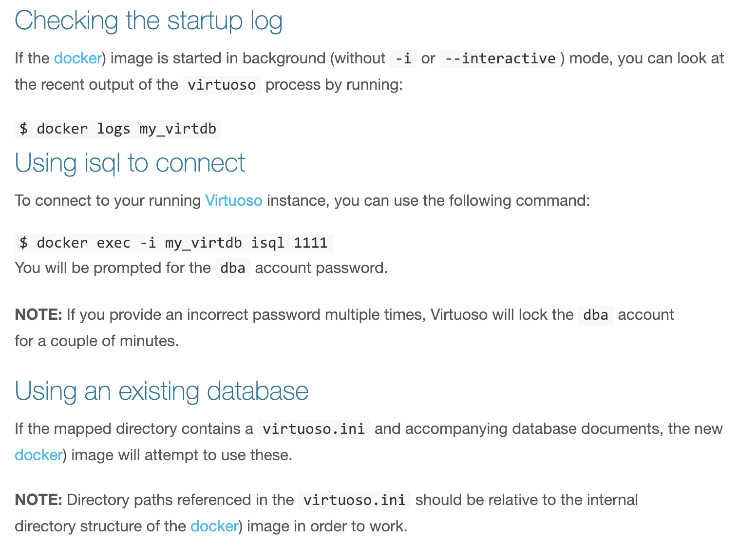
Task: Click 'virtuoso.ini' code in mapped directory sentence
Action: coord(314,429)
